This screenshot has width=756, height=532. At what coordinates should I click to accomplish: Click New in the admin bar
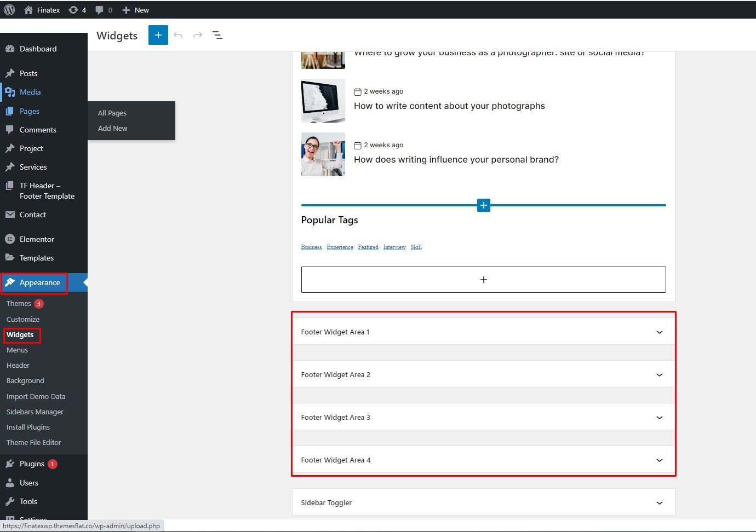coord(135,10)
